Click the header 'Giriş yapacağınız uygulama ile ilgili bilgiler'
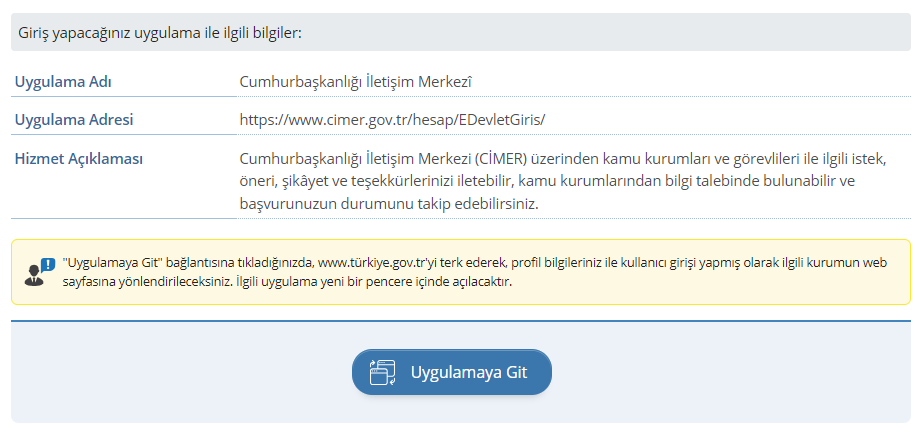915x433 pixels. coord(160,33)
